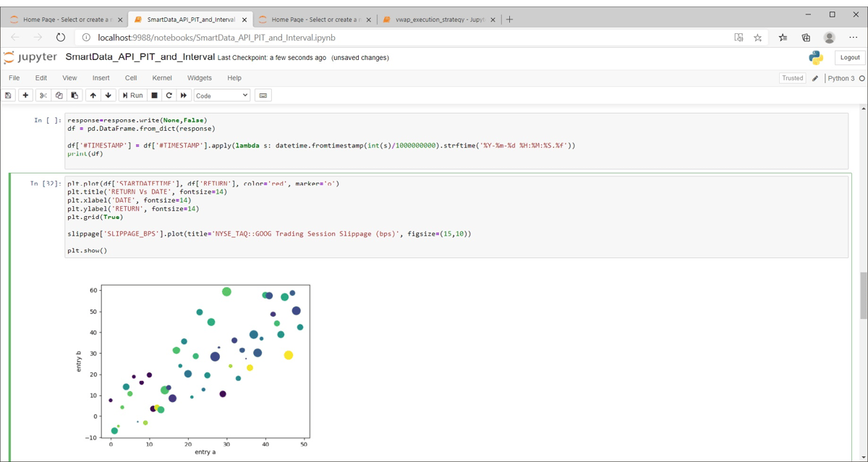Interrupt the kernel with stop icon
Image resolution: width=868 pixels, height=462 pixels.
[154, 95]
